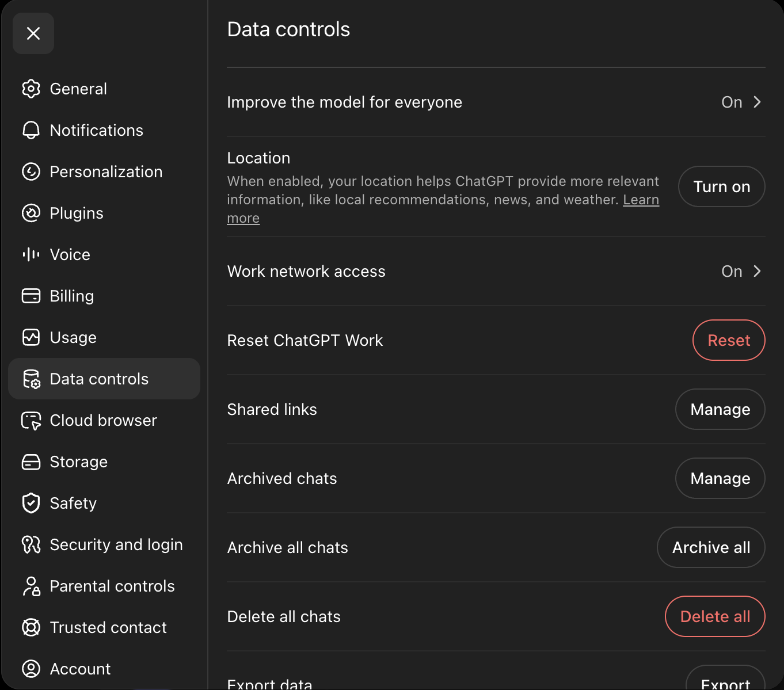Switch to Voice settings
Image resolution: width=784 pixels, height=690 pixels.
[104, 254]
